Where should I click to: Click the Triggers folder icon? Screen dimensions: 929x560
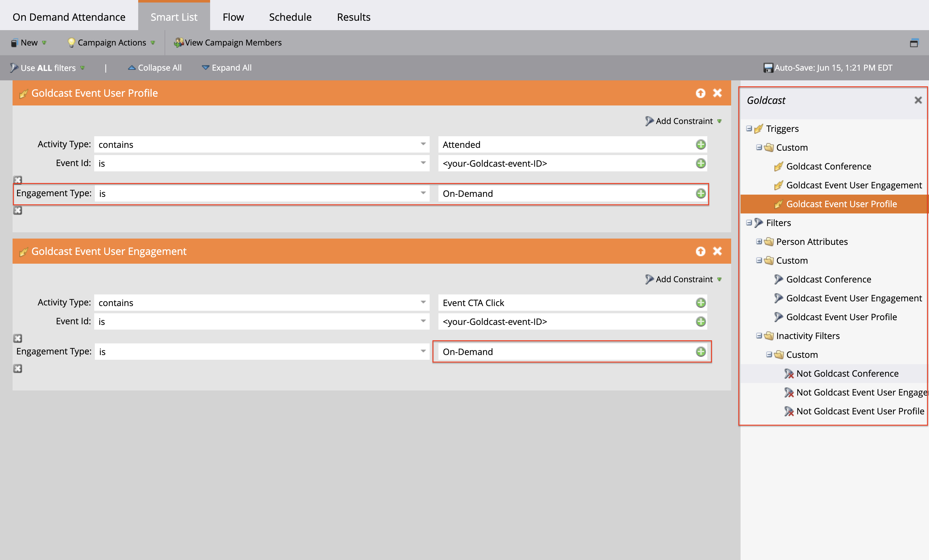tap(758, 128)
